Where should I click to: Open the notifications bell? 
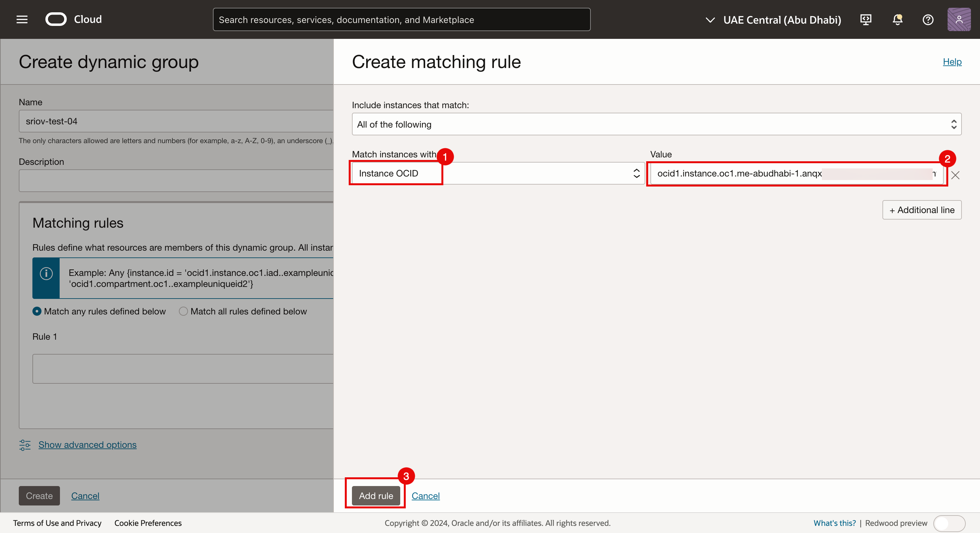point(897,19)
